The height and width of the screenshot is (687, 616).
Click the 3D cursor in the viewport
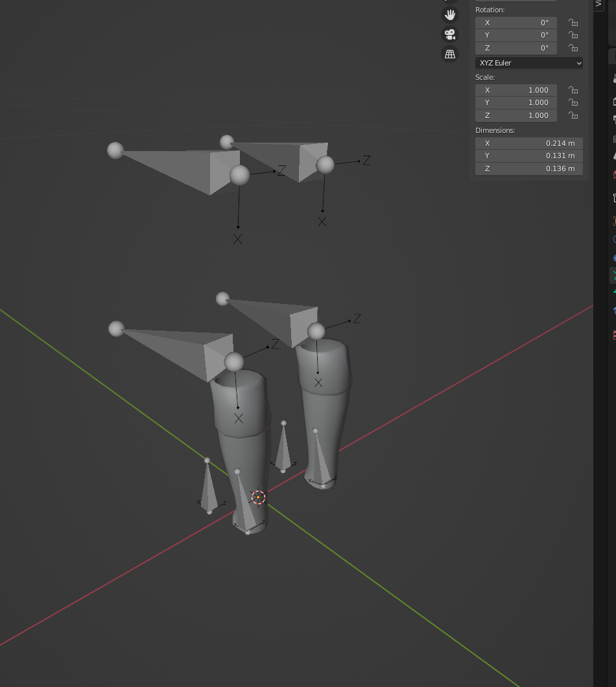(x=258, y=497)
